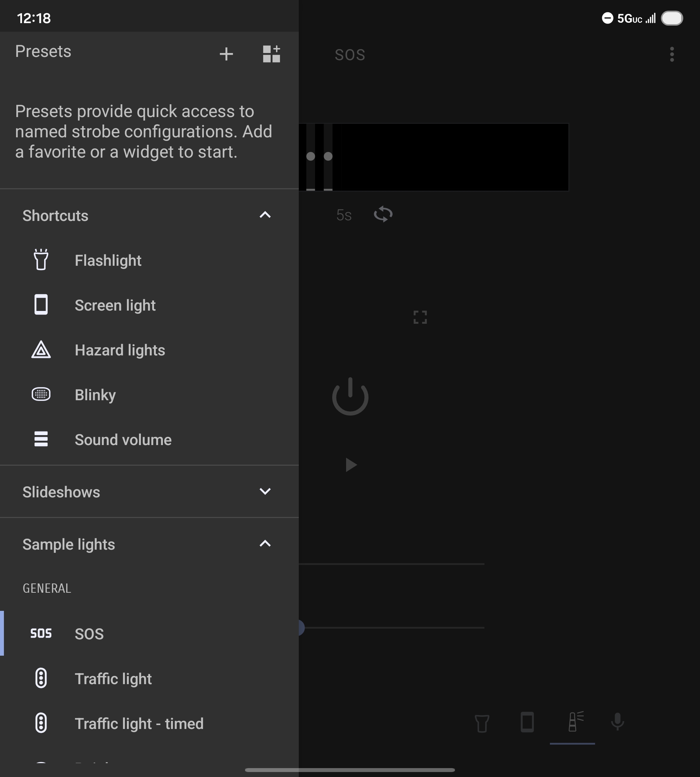
Task: Open the Sound volume shortcut
Action: click(123, 440)
